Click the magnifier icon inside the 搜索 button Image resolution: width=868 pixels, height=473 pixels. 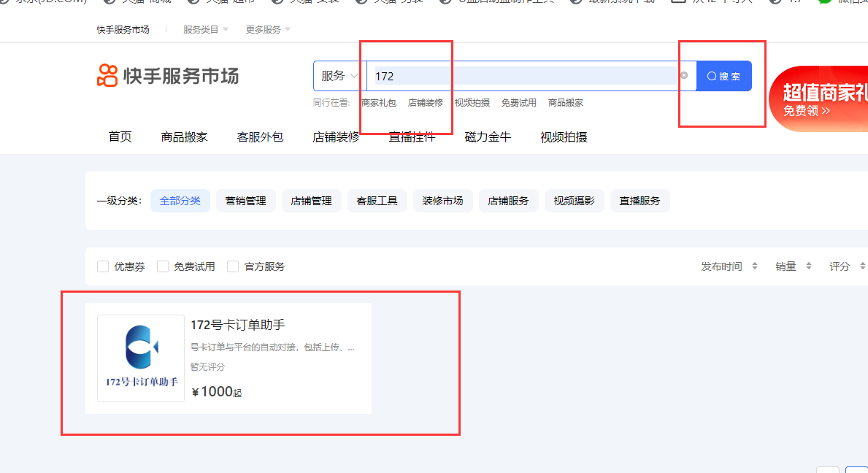(711, 75)
